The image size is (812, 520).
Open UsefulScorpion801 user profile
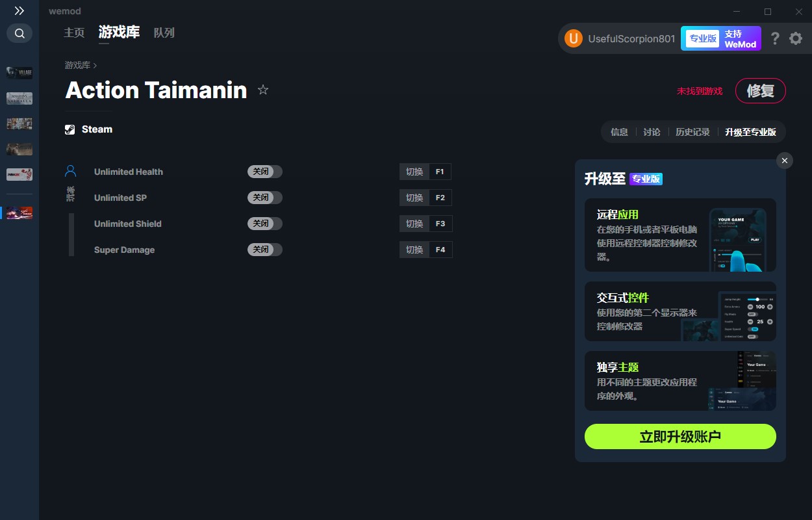(x=631, y=38)
